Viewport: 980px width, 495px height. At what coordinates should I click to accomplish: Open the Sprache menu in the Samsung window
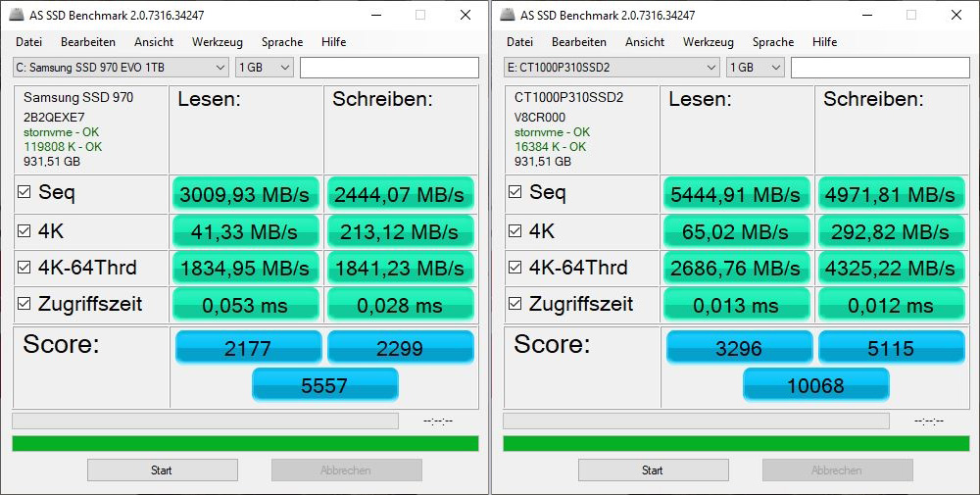pyautogui.click(x=282, y=42)
